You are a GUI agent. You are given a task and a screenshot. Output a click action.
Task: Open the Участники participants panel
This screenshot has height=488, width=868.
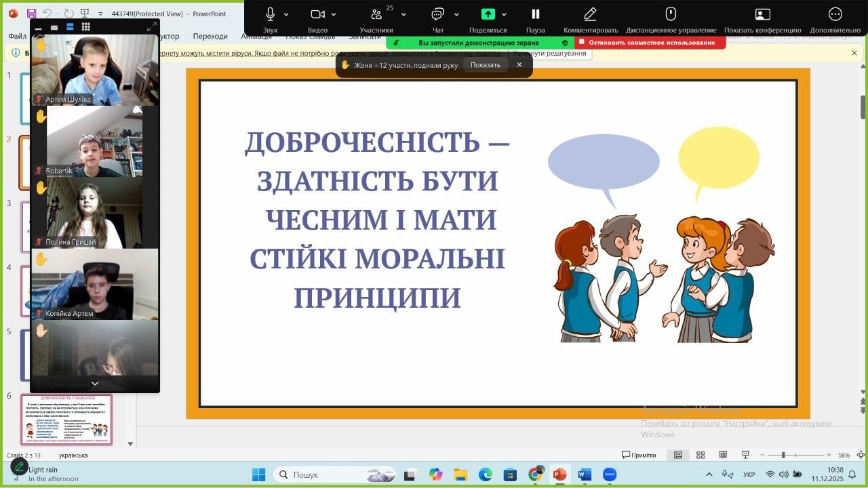point(376,14)
